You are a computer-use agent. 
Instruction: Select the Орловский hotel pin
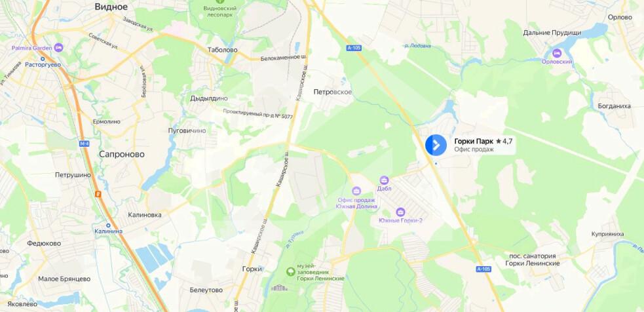(557, 53)
